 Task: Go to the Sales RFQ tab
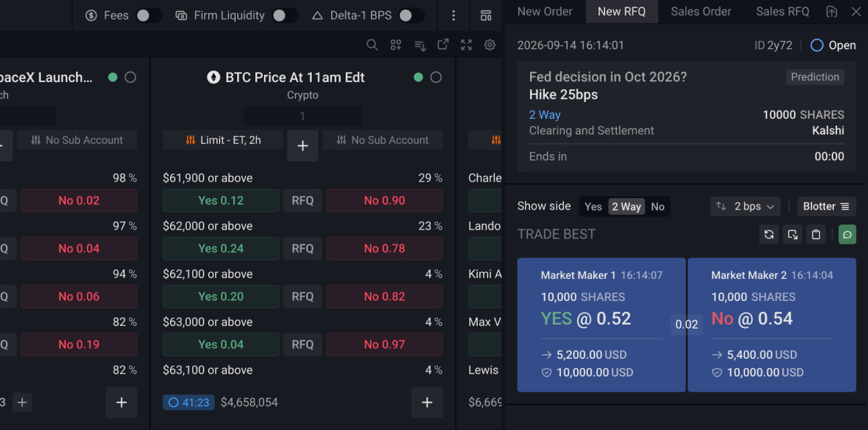[x=783, y=11]
